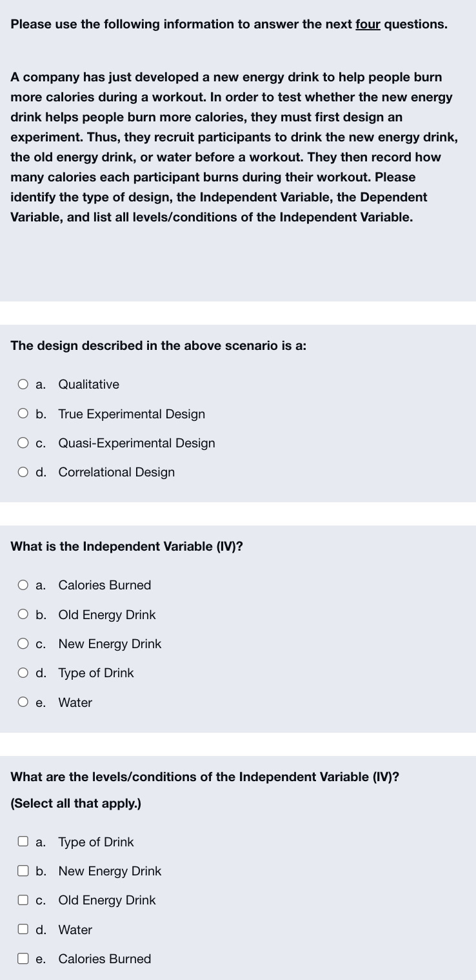Click the levels/conditions question heading
The image size is (476, 980).
click(x=205, y=777)
